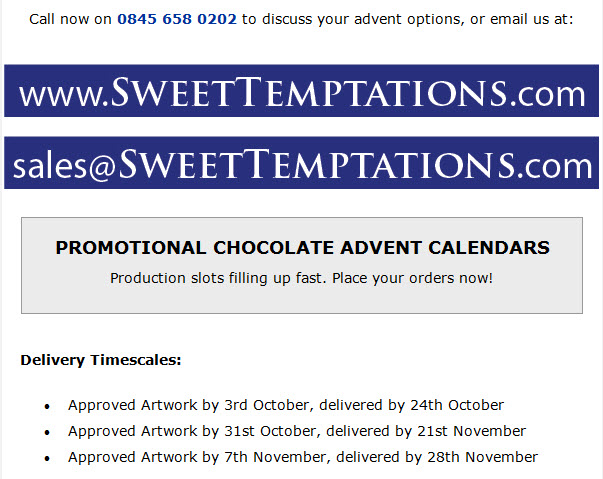Click the Delivery Timescales heading
The image size is (603, 479).
pos(101,360)
